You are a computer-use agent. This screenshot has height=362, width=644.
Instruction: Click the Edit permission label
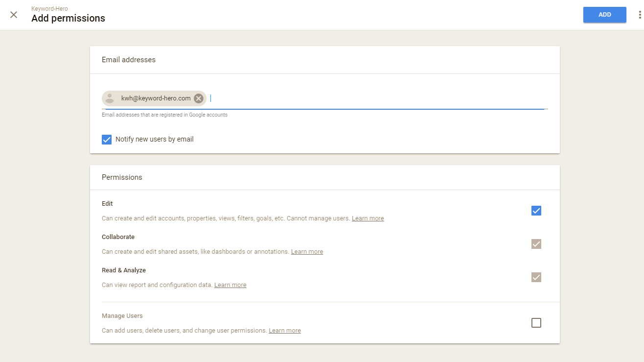tap(107, 204)
